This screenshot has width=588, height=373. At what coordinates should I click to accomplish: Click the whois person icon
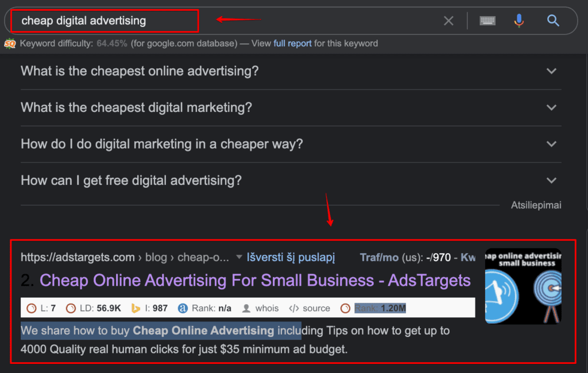point(246,309)
